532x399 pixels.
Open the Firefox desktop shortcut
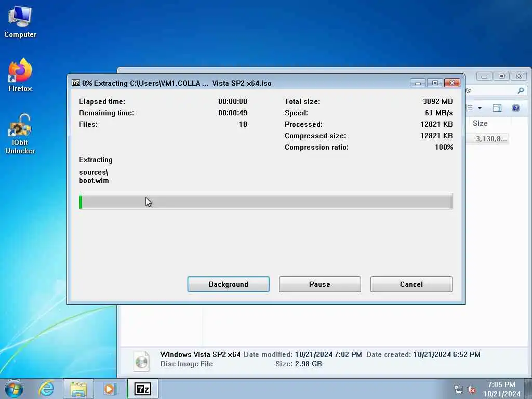20,75
